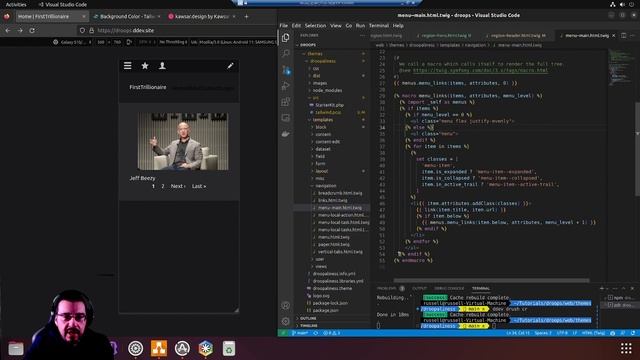This screenshot has height=360, width=640.
Task: Open a new Firefox tab with plus button
Action: tap(246, 17)
